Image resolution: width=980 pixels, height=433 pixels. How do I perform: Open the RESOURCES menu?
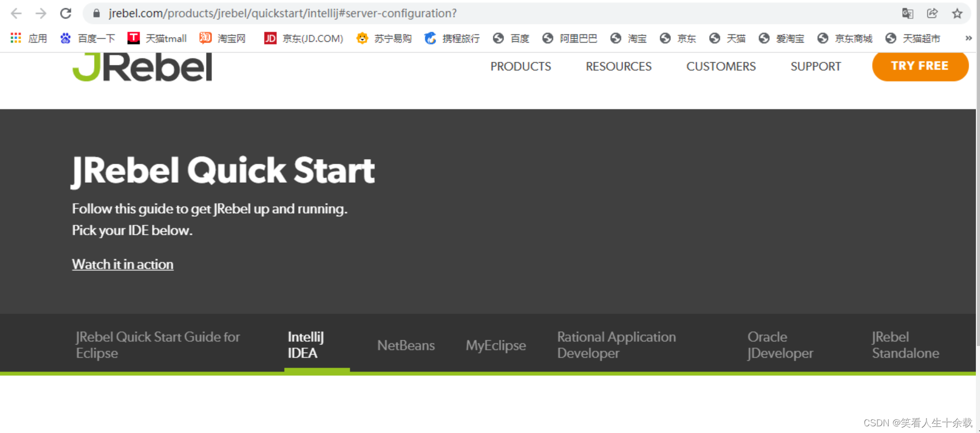click(x=618, y=66)
